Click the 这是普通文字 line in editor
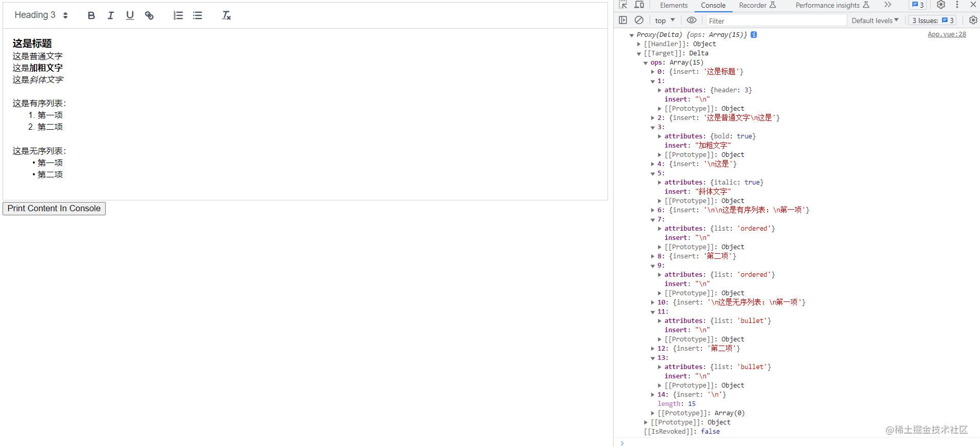This screenshot has width=980, height=447. coord(38,56)
